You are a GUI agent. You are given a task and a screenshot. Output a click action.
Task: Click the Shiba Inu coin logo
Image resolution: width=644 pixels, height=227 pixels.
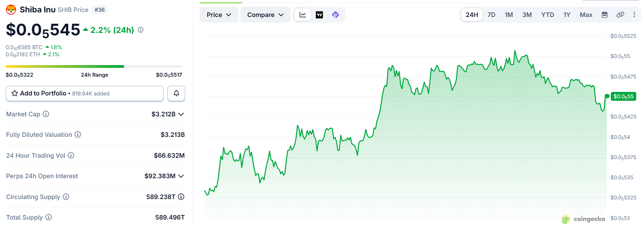[x=11, y=10]
